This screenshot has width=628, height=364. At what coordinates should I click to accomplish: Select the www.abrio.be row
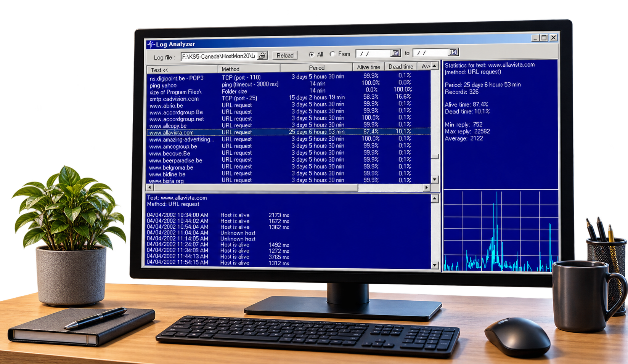coord(289,105)
